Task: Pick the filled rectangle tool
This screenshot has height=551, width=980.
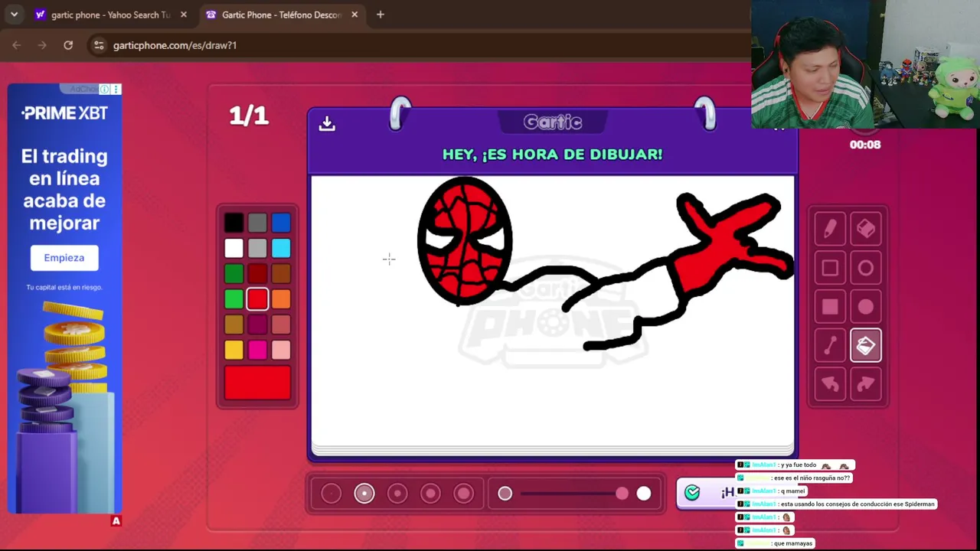Action: pyautogui.click(x=830, y=307)
